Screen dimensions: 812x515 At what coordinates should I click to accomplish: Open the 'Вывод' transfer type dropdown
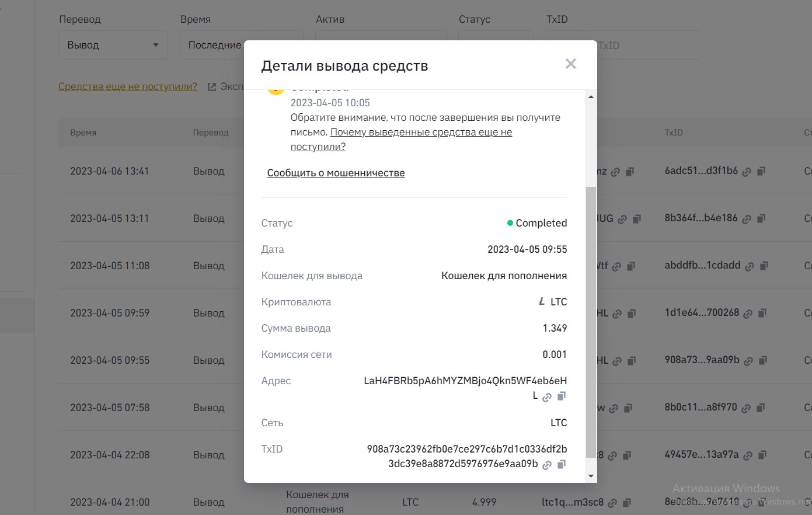point(113,45)
